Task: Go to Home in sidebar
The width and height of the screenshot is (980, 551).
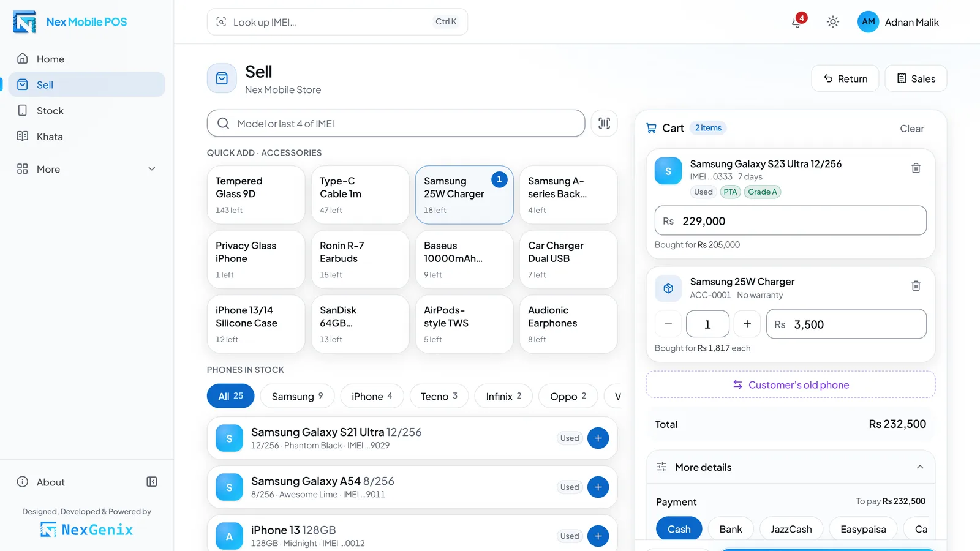Action: pyautogui.click(x=86, y=59)
